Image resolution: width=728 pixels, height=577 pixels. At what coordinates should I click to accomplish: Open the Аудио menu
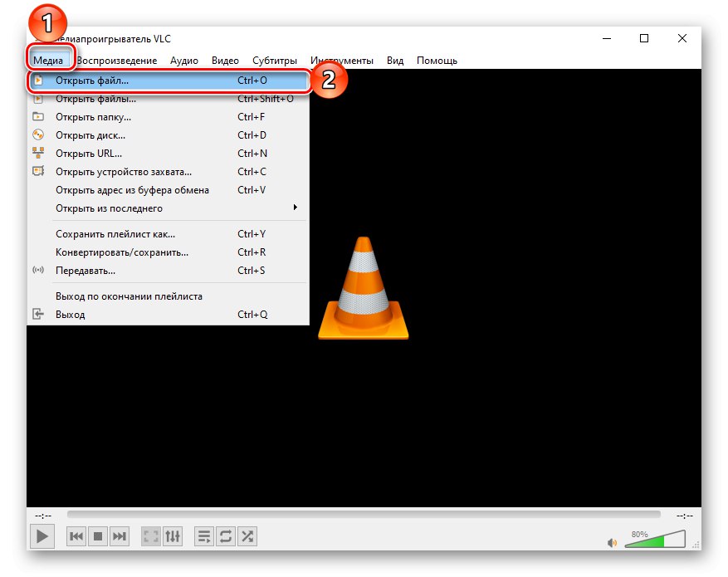click(183, 61)
